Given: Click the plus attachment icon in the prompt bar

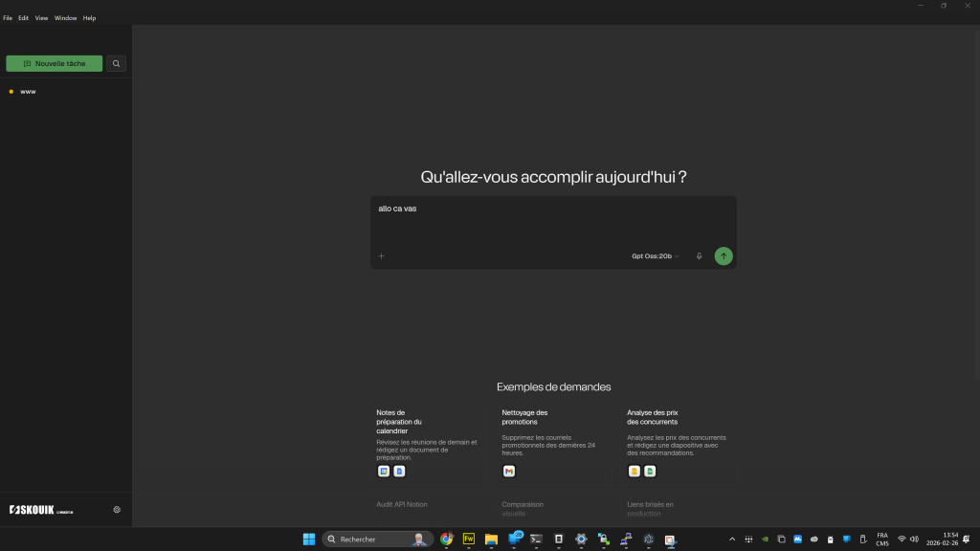Looking at the screenshot, I should tap(381, 255).
